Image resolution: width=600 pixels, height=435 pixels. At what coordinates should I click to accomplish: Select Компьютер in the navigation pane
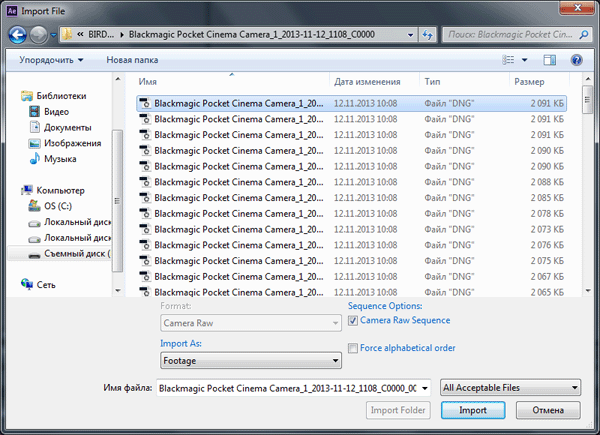tap(60, 190)
